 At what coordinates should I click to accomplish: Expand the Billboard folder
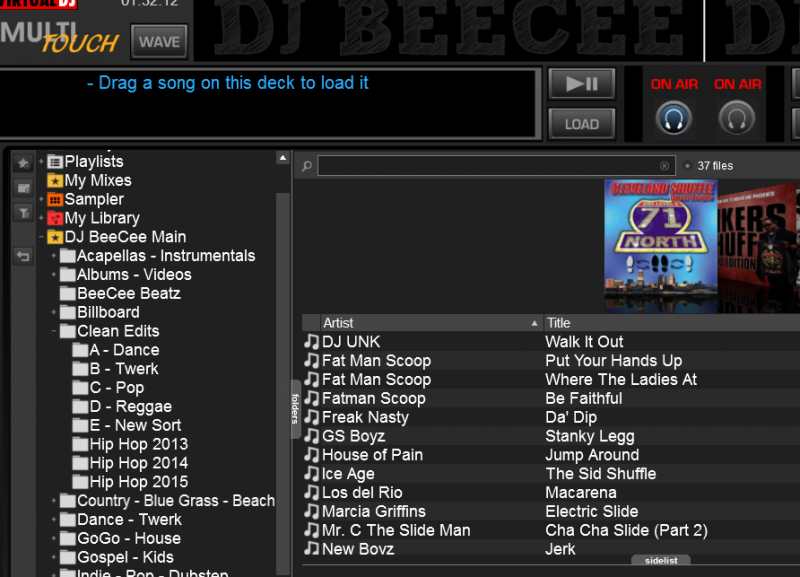point(54,313)
